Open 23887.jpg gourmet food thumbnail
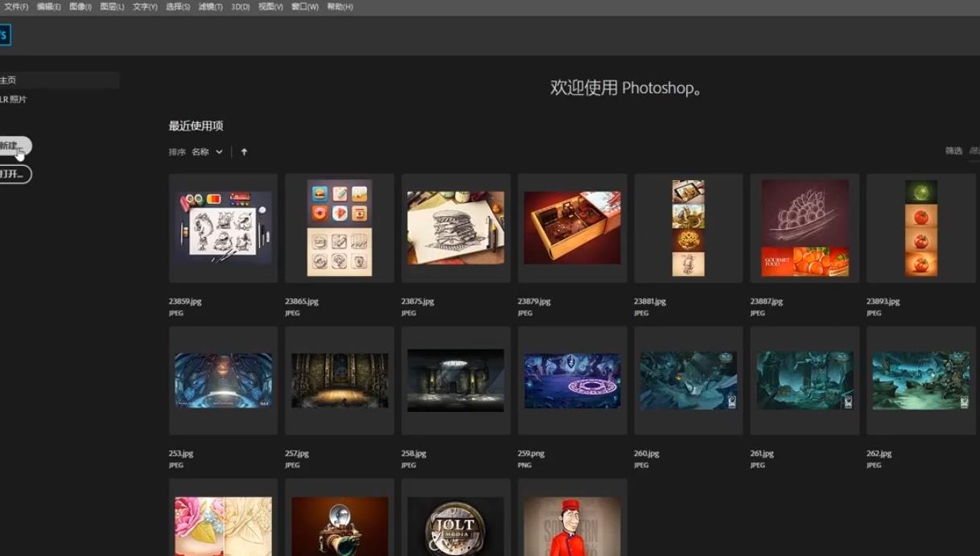 pyautogui.click(x=805, y=228)
